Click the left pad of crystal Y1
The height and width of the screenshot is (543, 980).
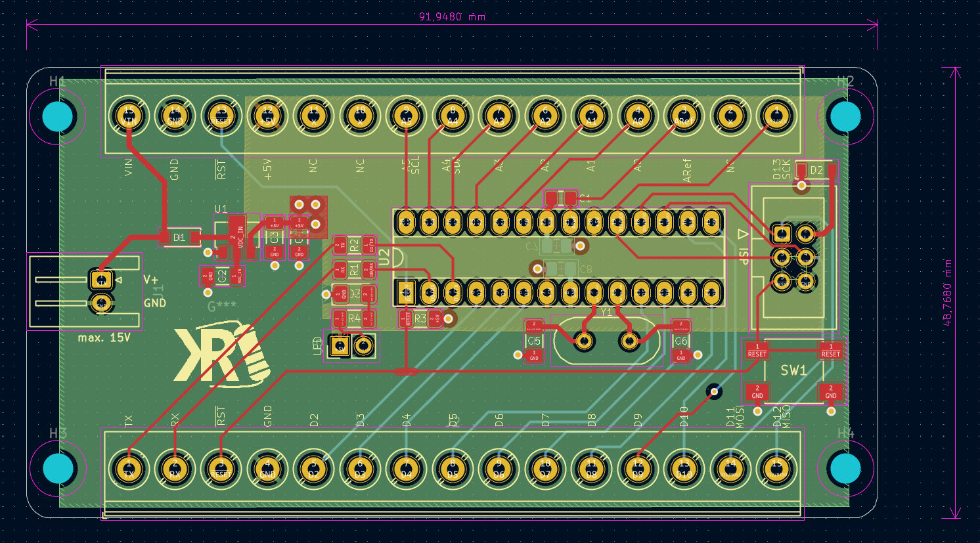(x=584, y=340)
